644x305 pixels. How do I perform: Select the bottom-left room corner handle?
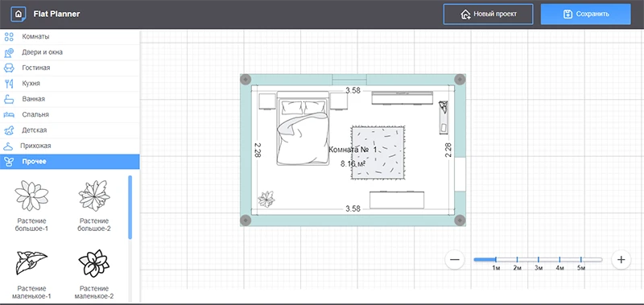pyautogui.click(x=246, y=220)
